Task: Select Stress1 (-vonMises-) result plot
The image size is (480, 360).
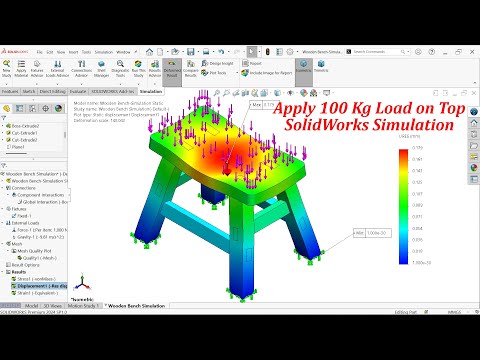Action: point(33,279)
